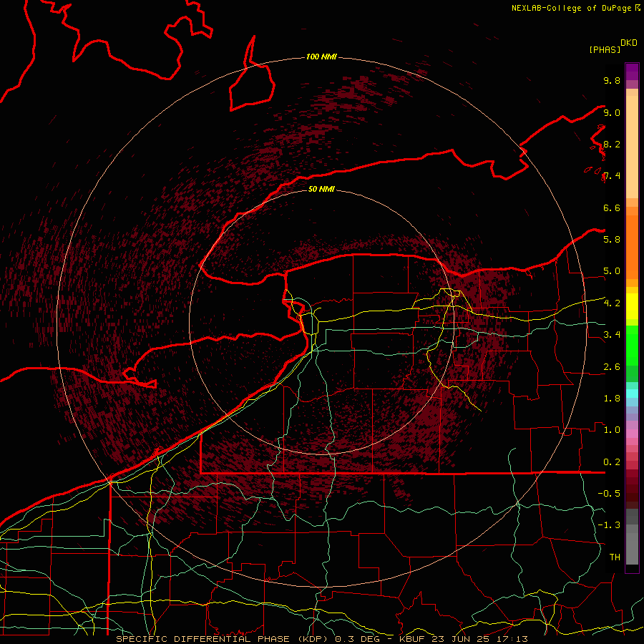Screen dimensions: 644x644
Task: Select the 4.2 value on the color scale
Action: tap(612, 303)
